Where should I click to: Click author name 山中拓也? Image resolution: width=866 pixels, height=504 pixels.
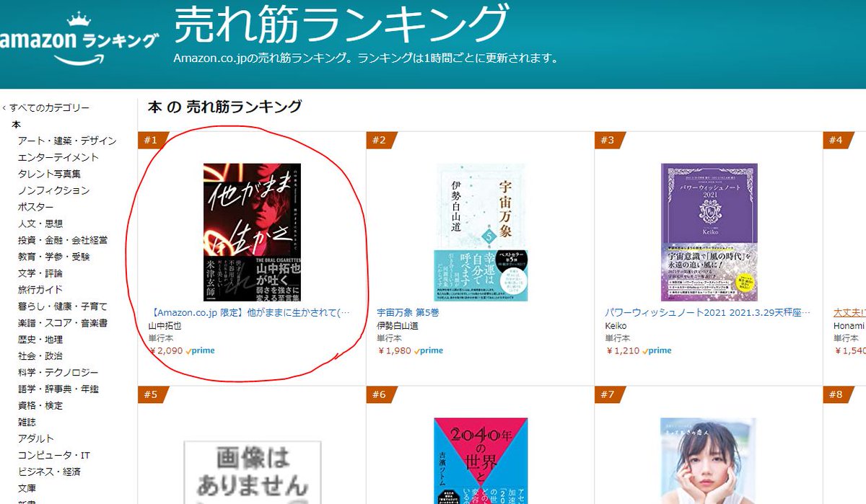pos(165,326)
